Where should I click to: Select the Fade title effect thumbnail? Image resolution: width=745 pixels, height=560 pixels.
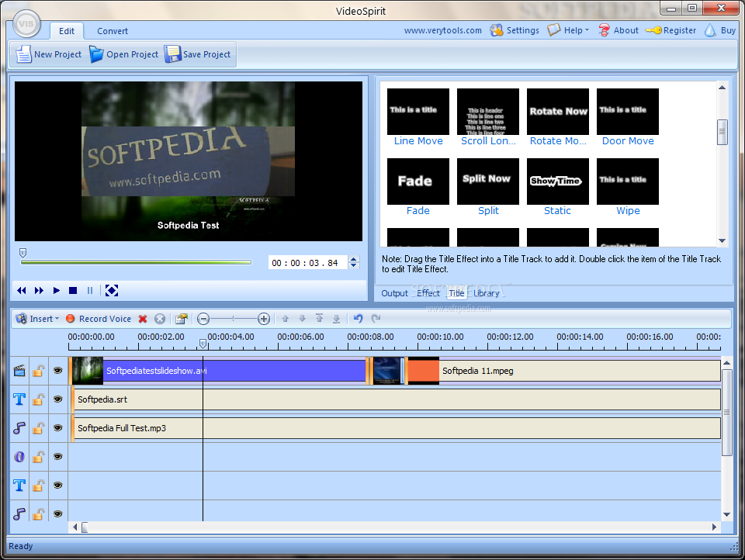[x=418, y=181]
